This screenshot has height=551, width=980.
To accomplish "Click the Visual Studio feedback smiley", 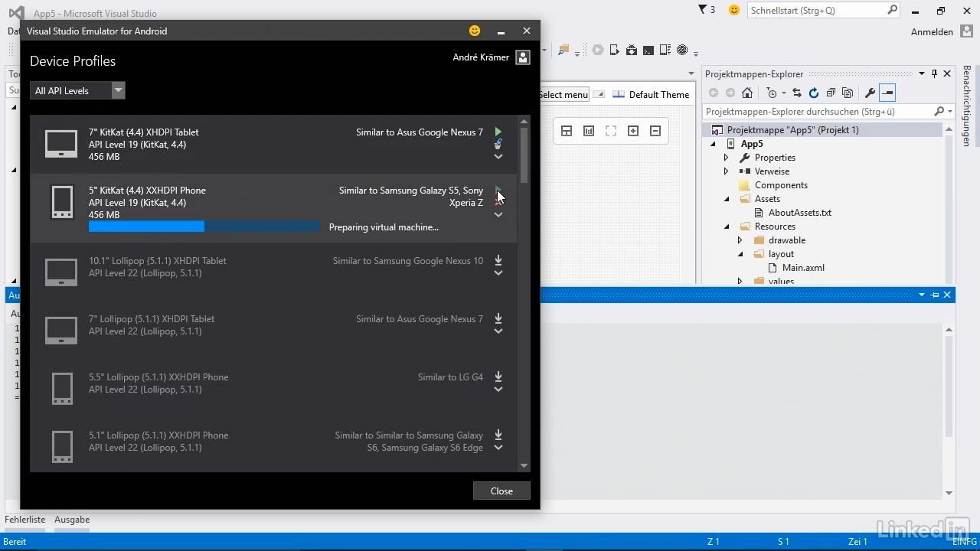I will (734, 10).
